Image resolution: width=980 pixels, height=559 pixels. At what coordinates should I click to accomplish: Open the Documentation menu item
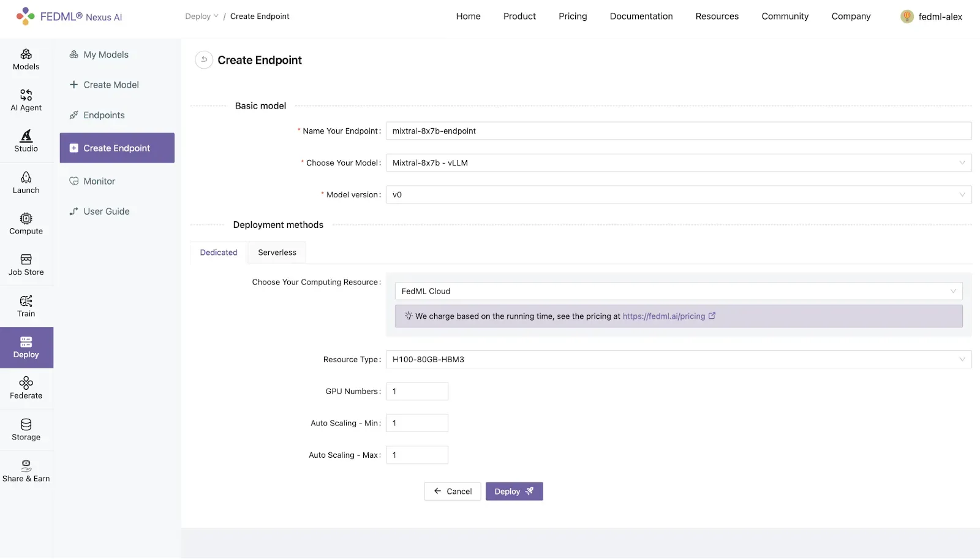pyautogui.click(x=641, y=17)
